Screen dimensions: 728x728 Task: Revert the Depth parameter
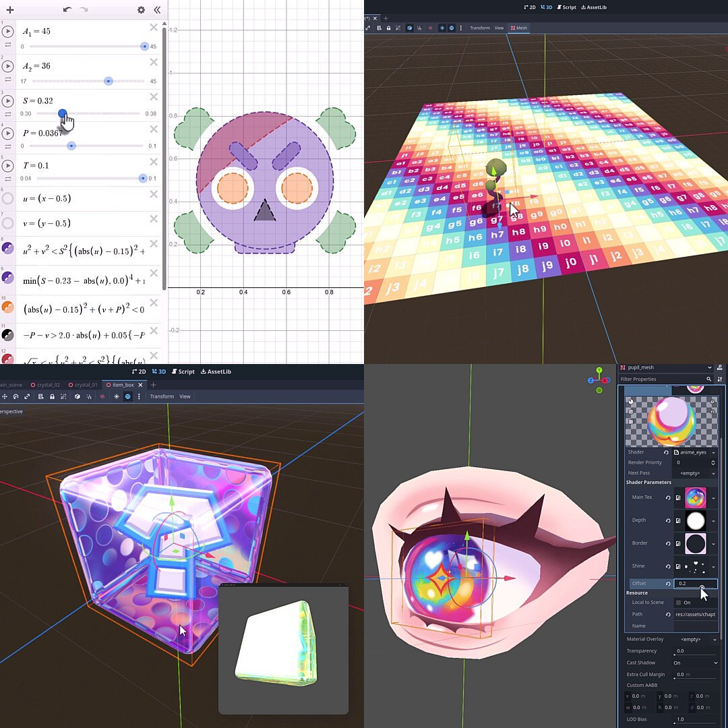click(668, 520)
